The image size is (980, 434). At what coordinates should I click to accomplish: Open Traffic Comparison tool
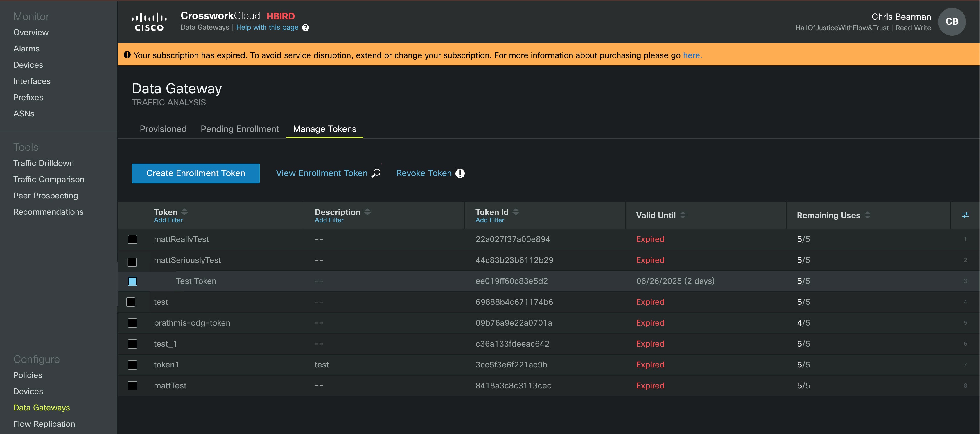tap(49, 180)
